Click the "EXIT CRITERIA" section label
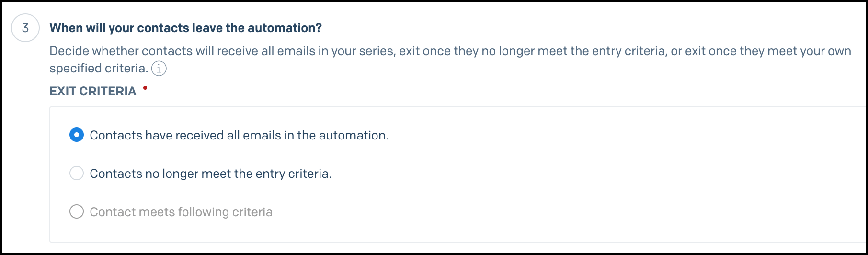Screen dimensions: 868x255 (93, 91)
